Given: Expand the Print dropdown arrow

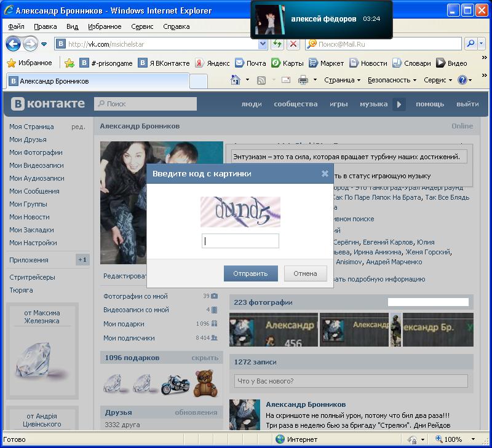Looking at the screenshot, I should (x=315, y=80).
